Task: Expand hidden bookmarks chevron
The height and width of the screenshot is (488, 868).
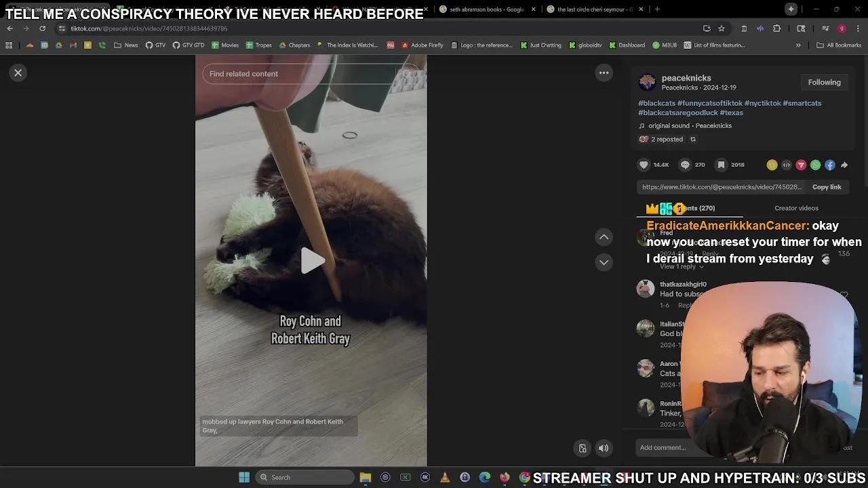Action: click(797, 45)
